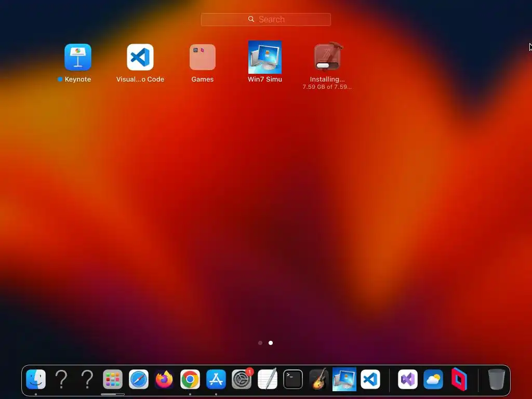Launch Visual Studio Code from Launchpad

pyautogui.click(x=140, y=57)
